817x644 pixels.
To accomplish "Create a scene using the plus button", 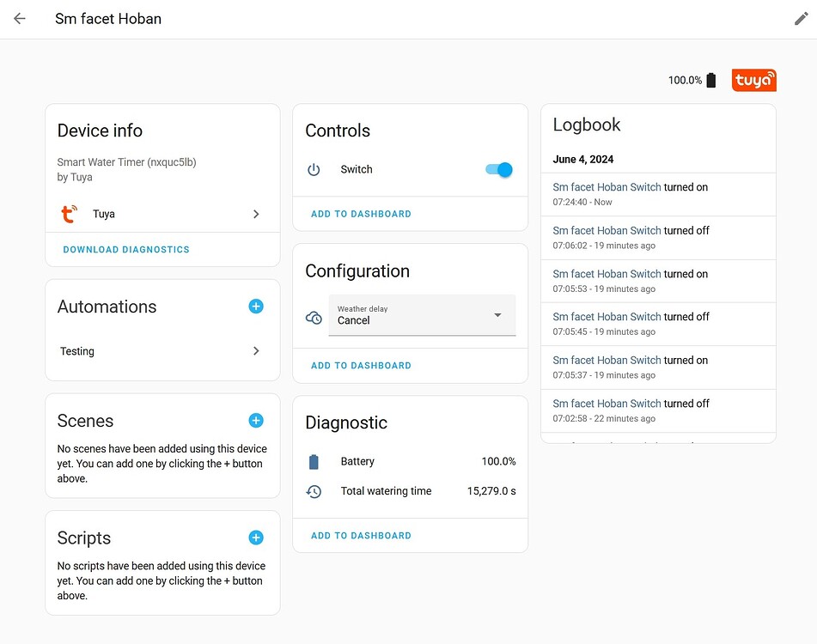I will click(255, 421).
